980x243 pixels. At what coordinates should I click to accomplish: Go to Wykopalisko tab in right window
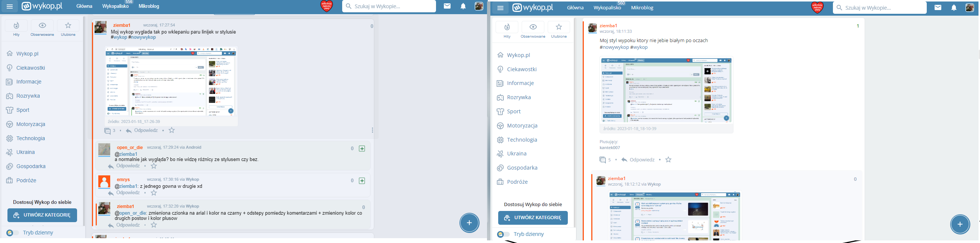607,7
